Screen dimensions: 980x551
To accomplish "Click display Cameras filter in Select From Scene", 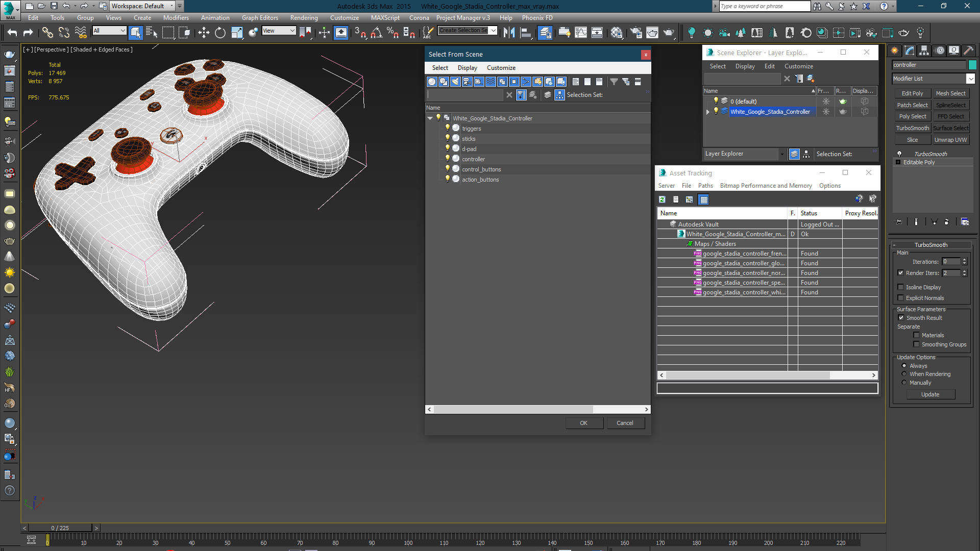I will [x=467, y=82].
